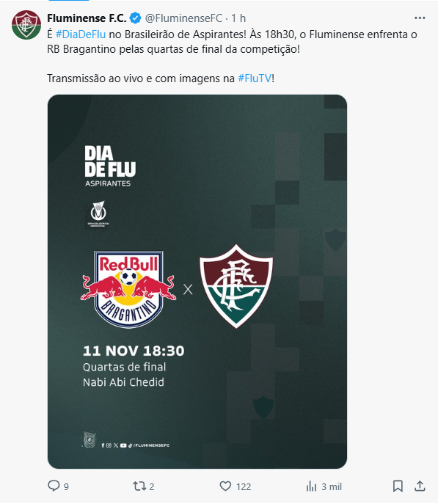Image resolution: width=438 pixels, height=504 pixels.
Task: Click the Fluminense F.C. display name
Action: click(x=87, y=18)
